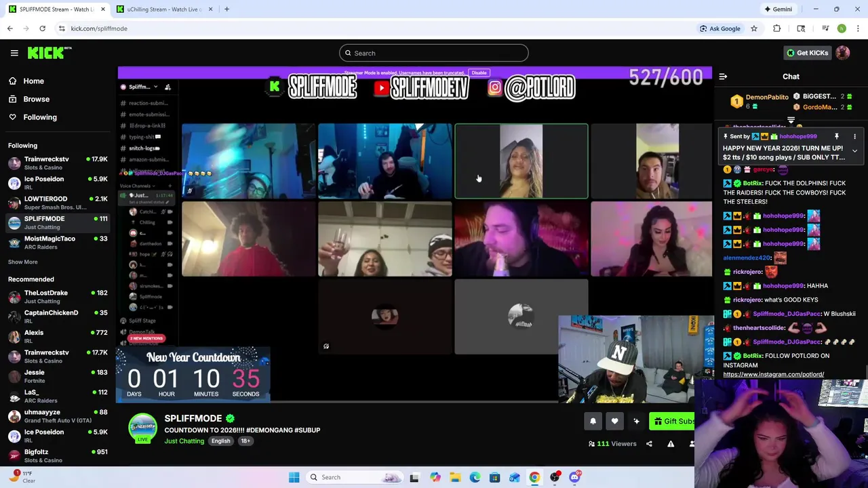This screenshot has height=488, width=868.
Task: Open Chrome extensions puzzle icon
Action: (777, 28)
